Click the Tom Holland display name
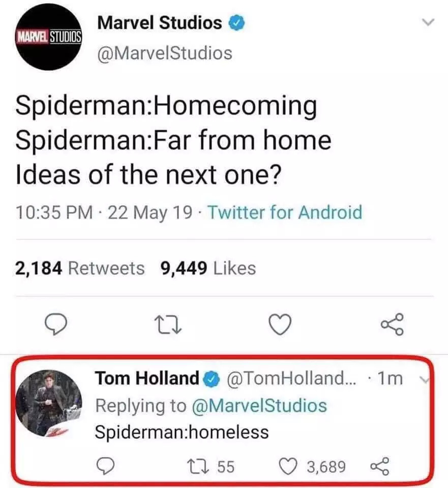The width and height of the screenshot is (448, 488). (x=147, y=379)
